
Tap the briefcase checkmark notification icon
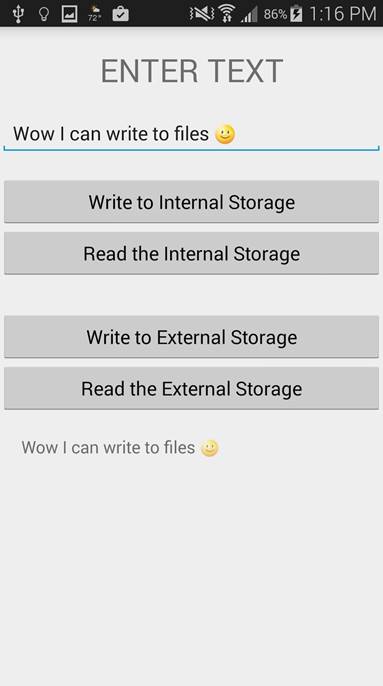[x=120, y=14]
